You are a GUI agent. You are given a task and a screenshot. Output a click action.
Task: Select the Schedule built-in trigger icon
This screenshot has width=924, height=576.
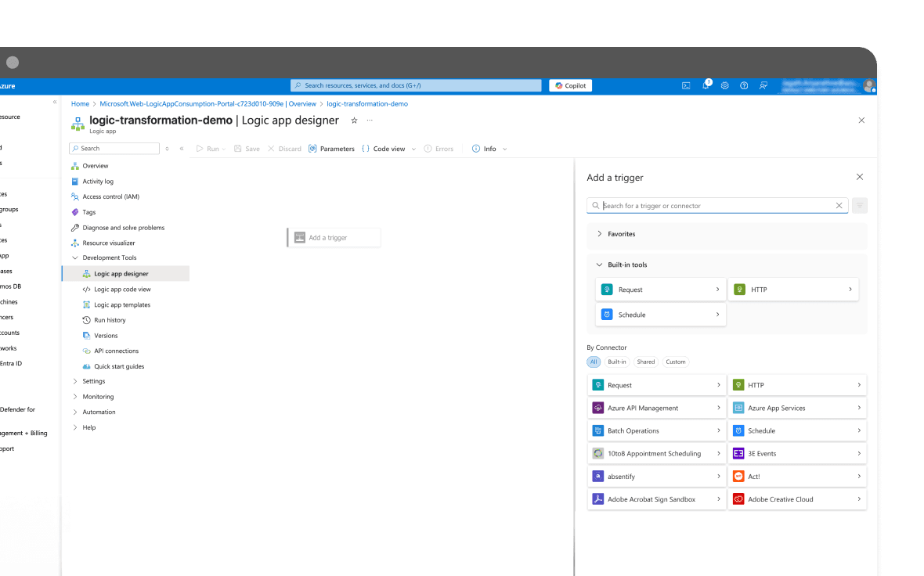607,315
